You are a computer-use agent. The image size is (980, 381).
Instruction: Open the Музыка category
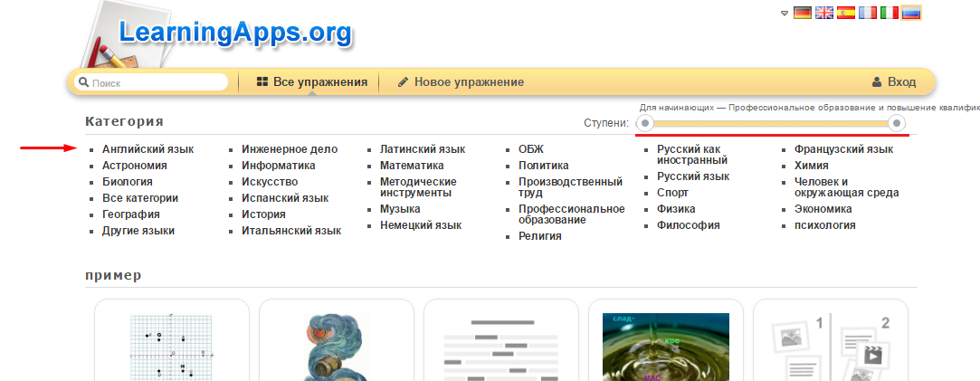[401, 209]
